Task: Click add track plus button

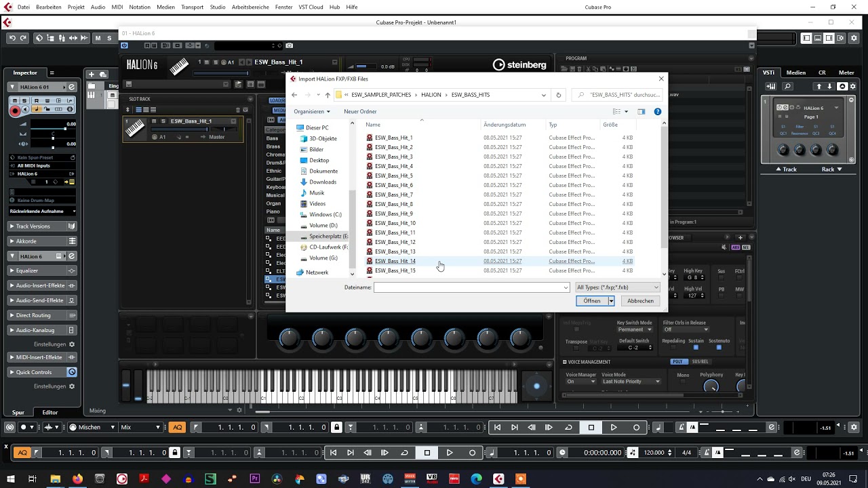Action: (x=92, y=74)
